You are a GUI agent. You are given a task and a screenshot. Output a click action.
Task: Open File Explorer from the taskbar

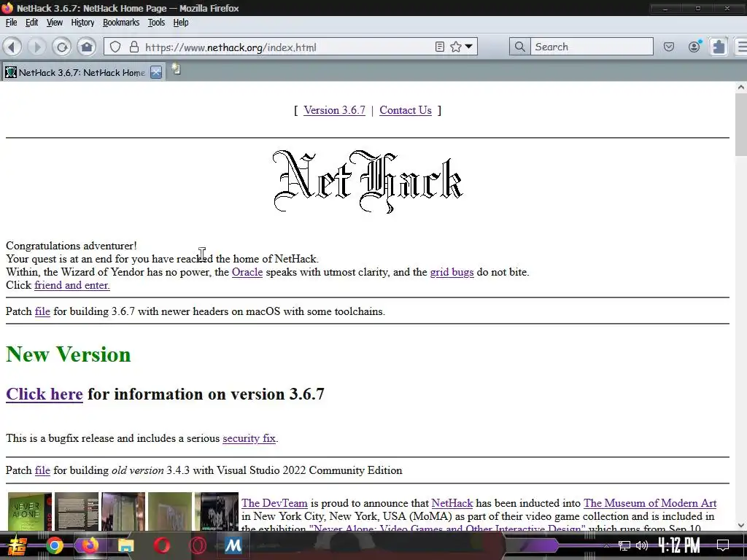pyautogui.click(x=125, y=545)
